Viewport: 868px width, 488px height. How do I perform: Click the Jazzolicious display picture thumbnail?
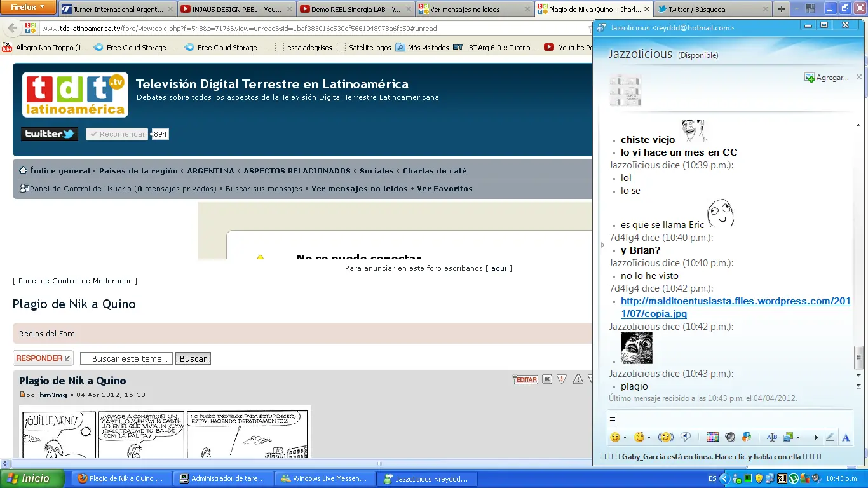(625, 90)
